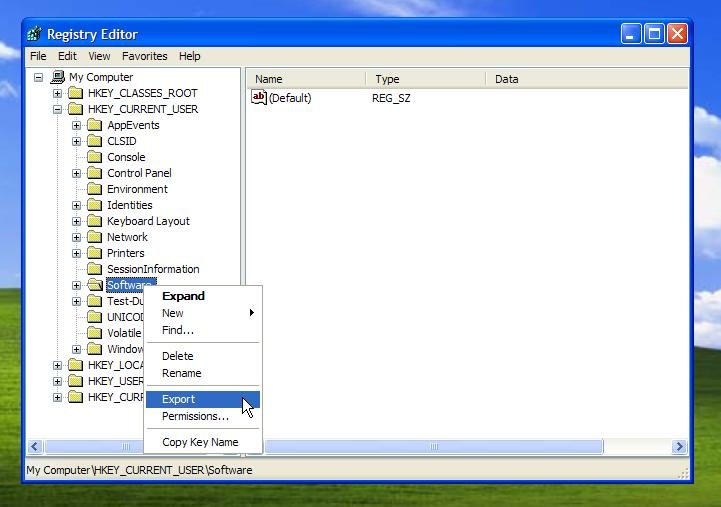Image resolution: width=721 pixels, height=507 pixels.
Task: Click the Printers folder icon
Action: pyautogui.click(x=94, y=253)
